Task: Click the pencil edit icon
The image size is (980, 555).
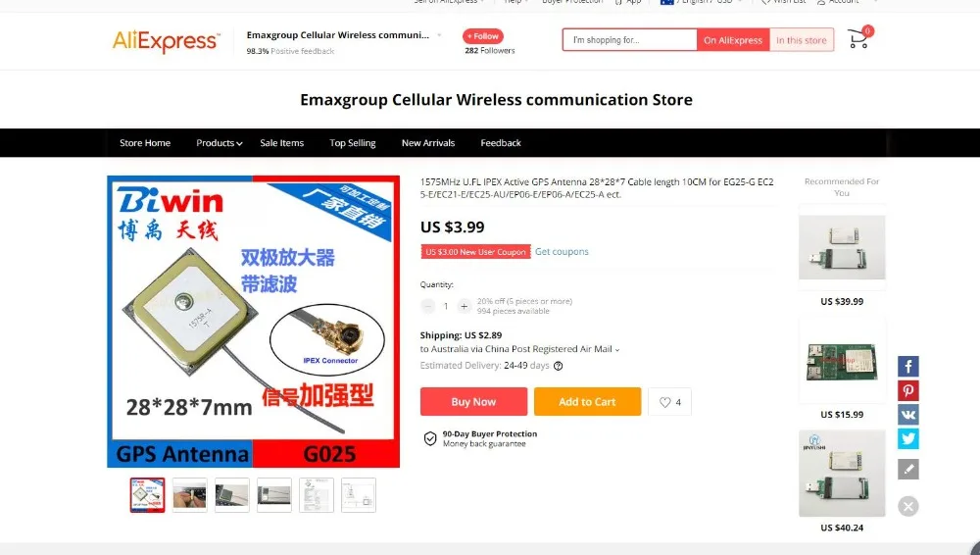Action: [x=908, y=469]
